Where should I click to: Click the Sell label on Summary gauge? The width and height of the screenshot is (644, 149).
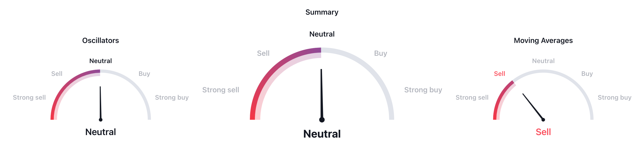(x=263, y=53)
